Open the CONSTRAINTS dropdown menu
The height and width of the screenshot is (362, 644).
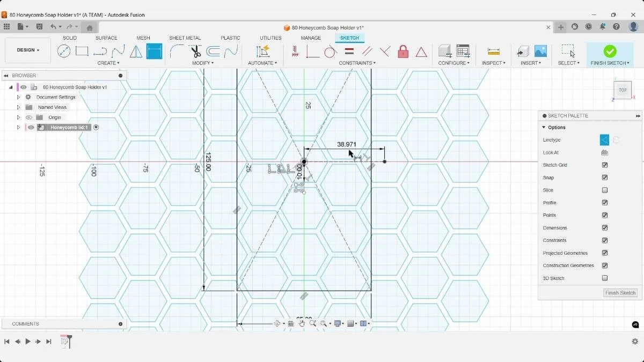pos(357,63)
